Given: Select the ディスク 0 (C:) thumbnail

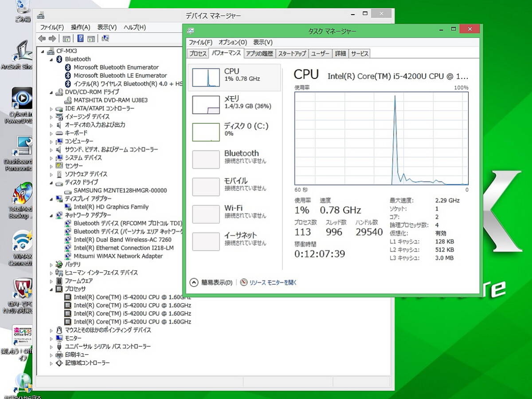Looking at the screenshot, I should pos(206,132).
